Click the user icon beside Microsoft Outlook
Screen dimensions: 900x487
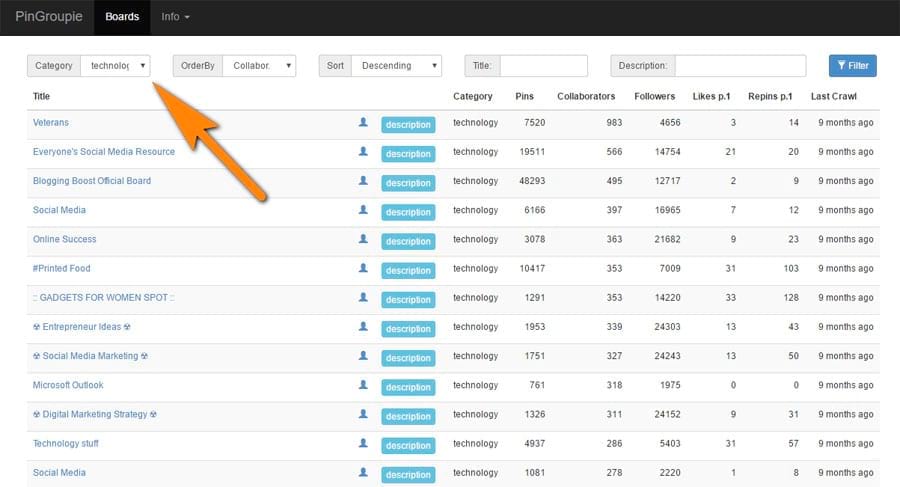pyautogui.click(x=363, y=385)
